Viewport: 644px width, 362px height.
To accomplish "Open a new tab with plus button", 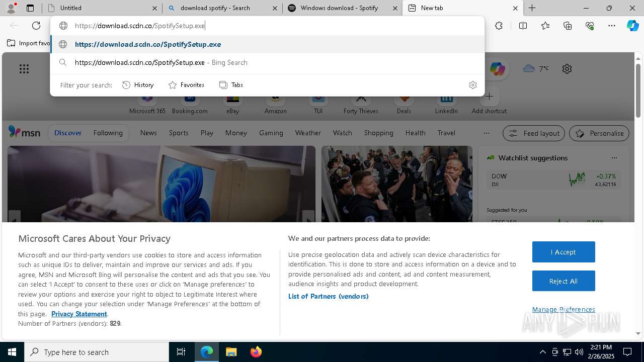I will [x=532, y=8].
